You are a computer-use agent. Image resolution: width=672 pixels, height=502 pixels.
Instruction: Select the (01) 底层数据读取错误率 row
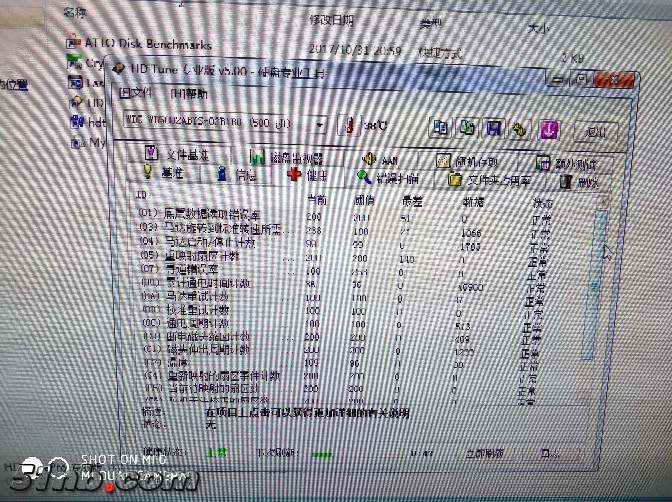(x=345, y=215)
